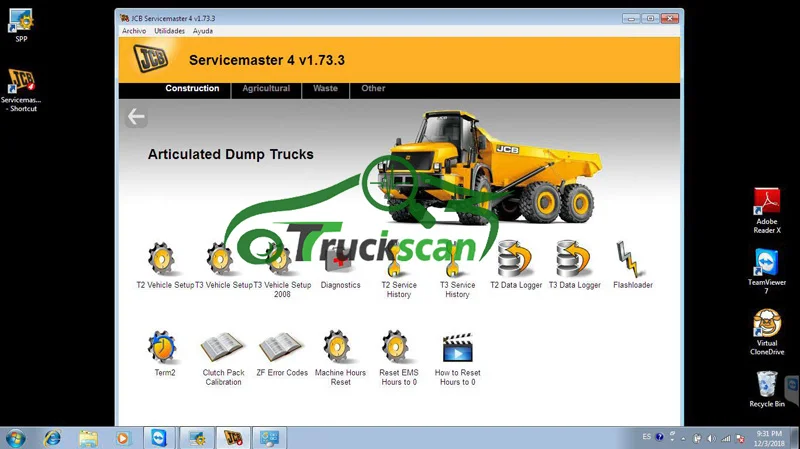Switch to the Waste tab
The width and height of the screenshot is (800, 449).
(325, 88)
